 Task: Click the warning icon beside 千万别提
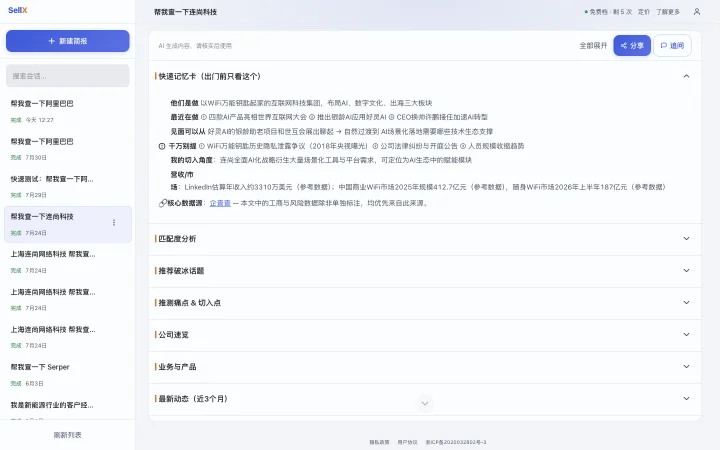162,146
